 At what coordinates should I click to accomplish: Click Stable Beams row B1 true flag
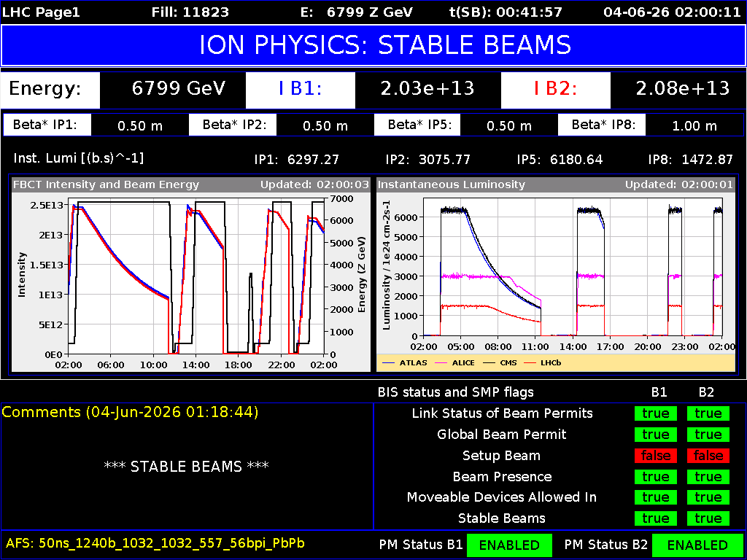656,518
